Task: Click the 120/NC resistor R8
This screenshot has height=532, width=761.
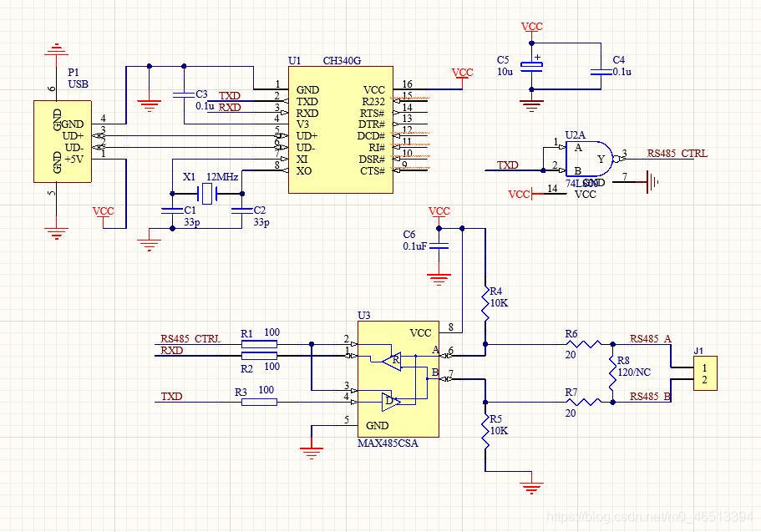Action: (612, 371)
